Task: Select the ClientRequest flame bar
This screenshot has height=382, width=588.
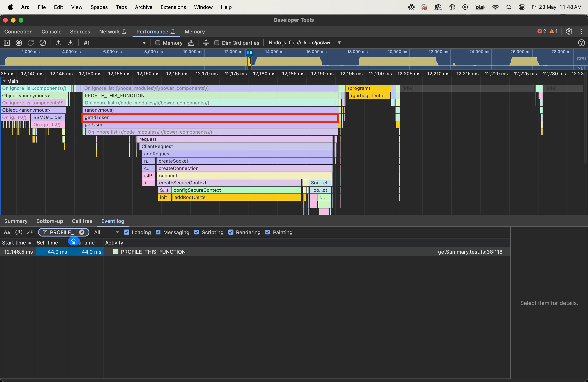Action: 236,146
